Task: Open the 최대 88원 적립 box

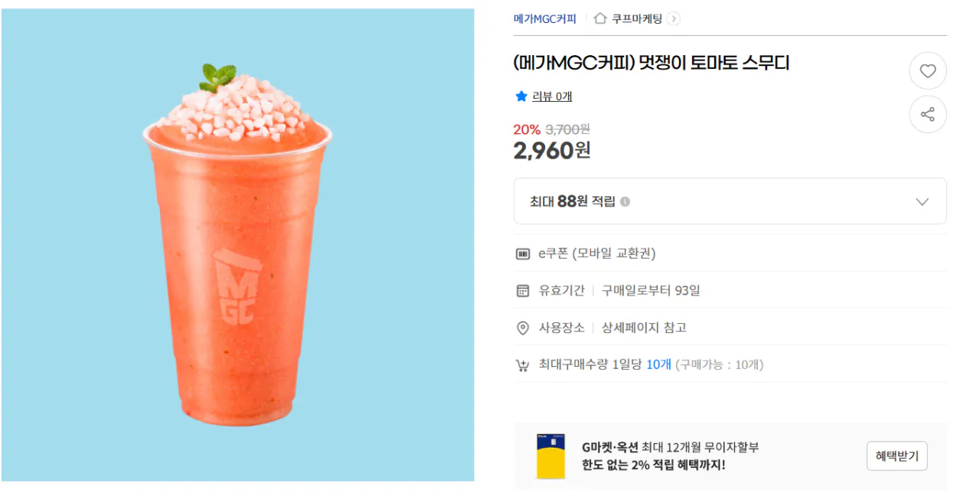Action: click(730, 201)
